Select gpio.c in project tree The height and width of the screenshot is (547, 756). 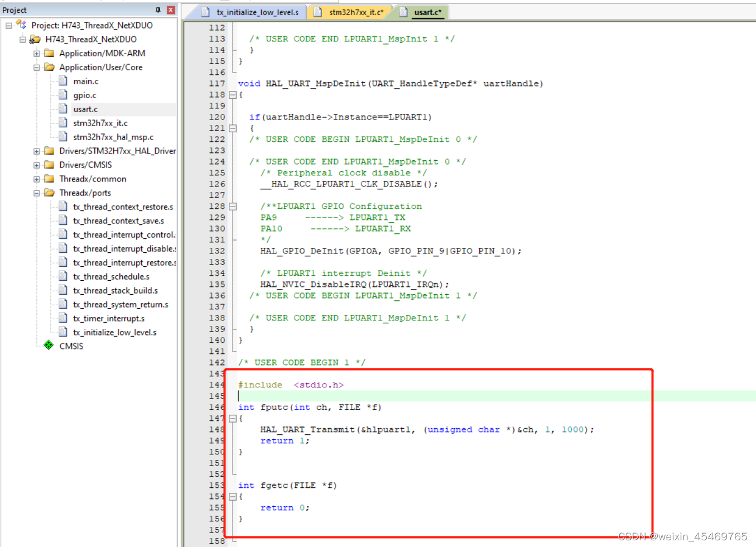click(x=85, y=95)
